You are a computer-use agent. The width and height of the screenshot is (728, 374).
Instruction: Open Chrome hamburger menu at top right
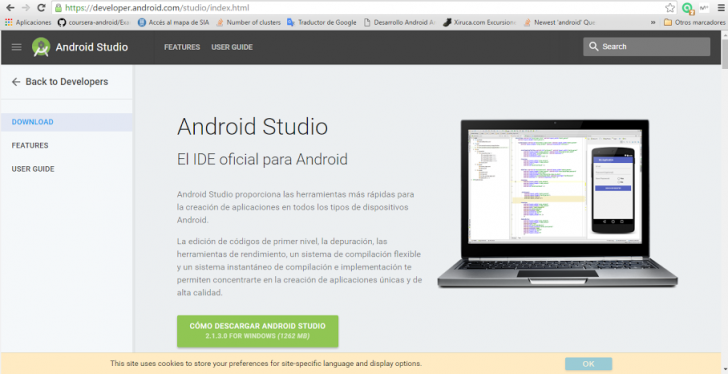coord(721,7)
